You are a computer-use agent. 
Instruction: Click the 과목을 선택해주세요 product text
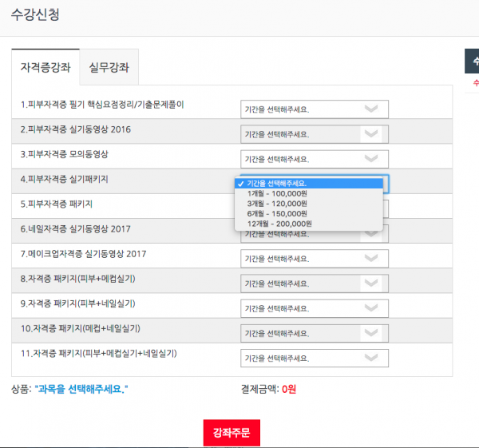point(82,390)
